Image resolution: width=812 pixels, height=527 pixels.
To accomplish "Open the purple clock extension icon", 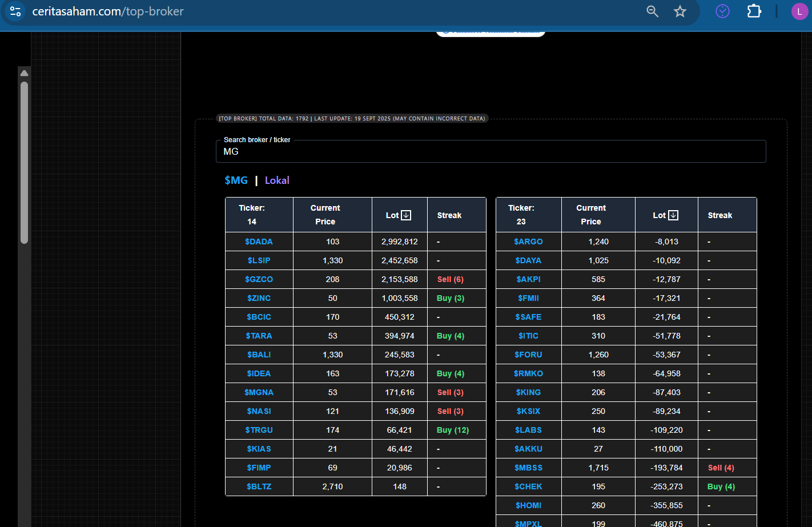I will click(722, 11).
